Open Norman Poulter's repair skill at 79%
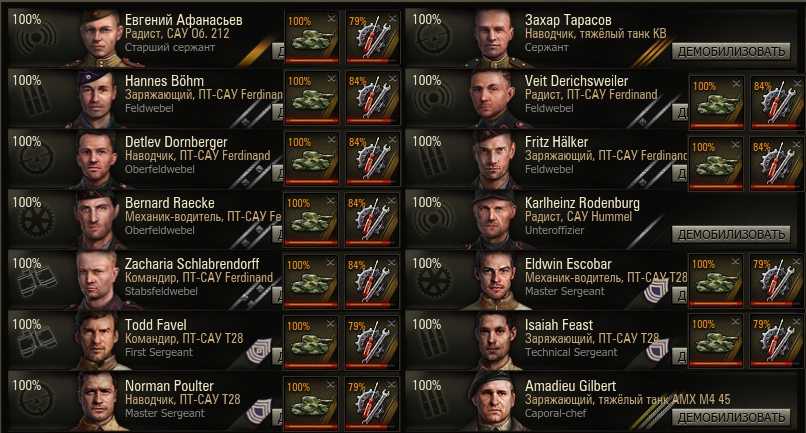 coord(372,404)
